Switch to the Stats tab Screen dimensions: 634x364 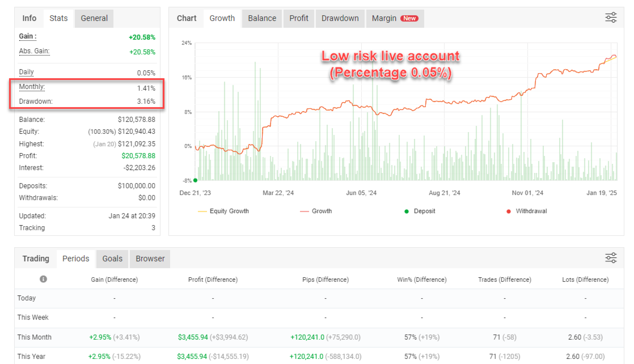[58, 19]
